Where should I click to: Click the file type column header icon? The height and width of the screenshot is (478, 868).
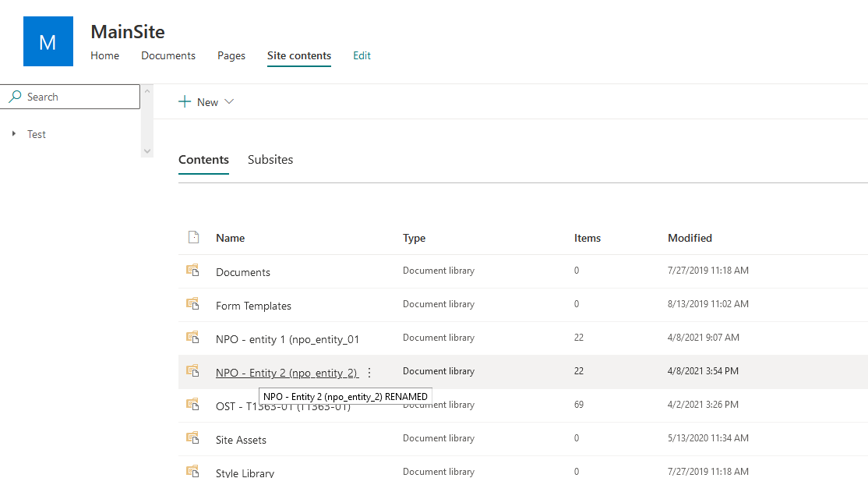click(193, 237)
